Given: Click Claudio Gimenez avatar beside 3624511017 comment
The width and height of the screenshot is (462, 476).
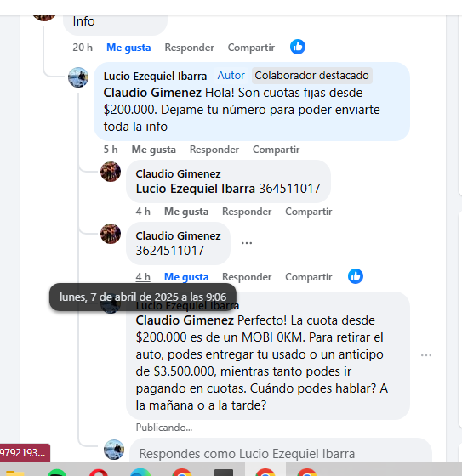Looking at the screenshot, I should (x=111, y=234).
